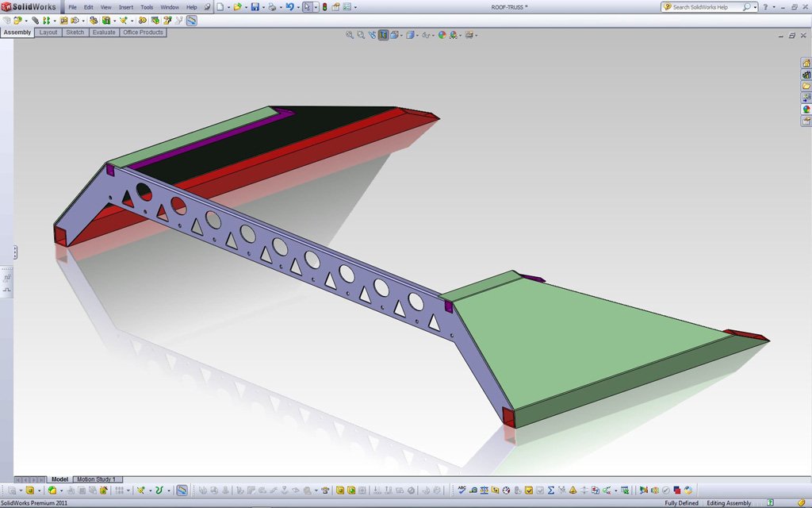Screen dimensions: 812x508
Task: Click the Zoom to Fit icon
Action: click(x=350, y=35)
